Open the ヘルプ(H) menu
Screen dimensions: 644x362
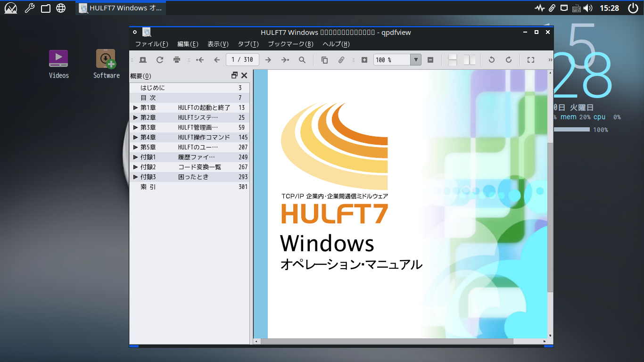336,44
